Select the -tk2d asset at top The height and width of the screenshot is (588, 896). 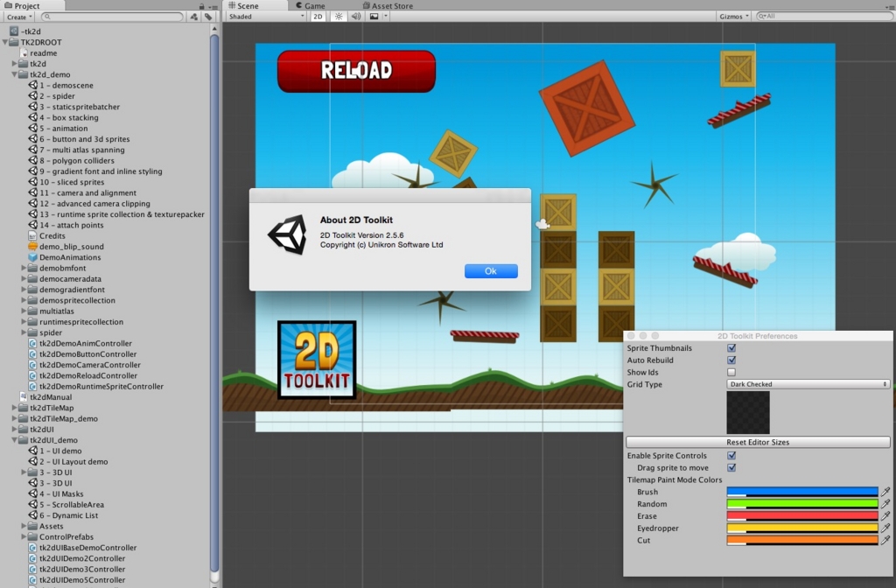click(x=25, y=31)
